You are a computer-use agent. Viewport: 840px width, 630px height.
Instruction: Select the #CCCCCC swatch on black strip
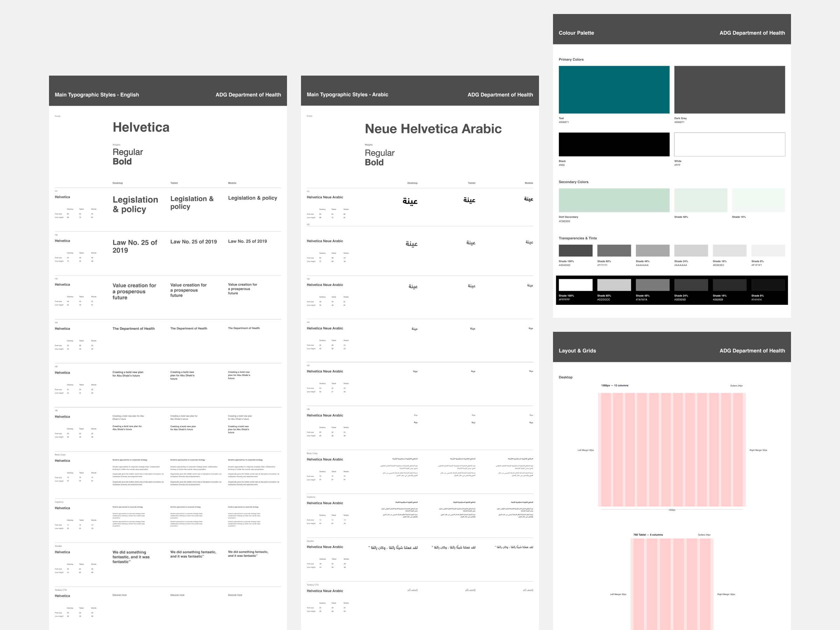coord(614,285)
